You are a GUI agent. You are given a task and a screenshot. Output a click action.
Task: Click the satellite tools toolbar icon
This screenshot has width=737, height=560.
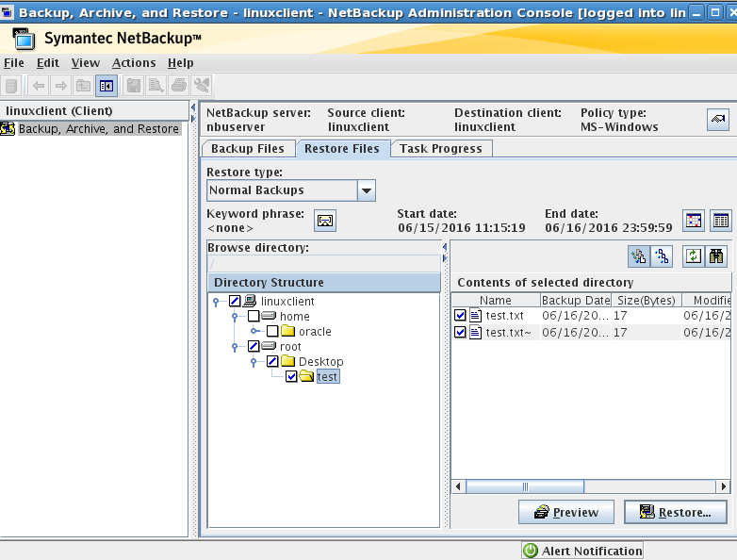[202, 86]
